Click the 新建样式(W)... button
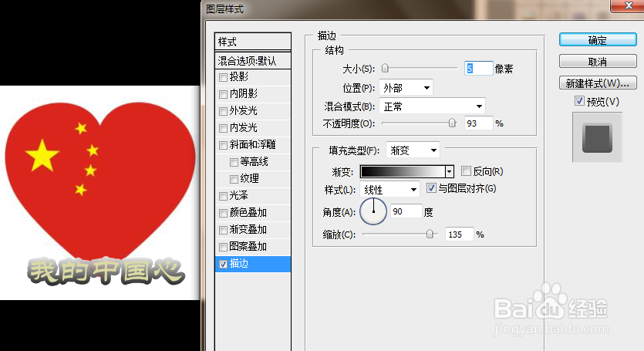Image resolution: width=644 pixels, height=351 pixels. point(598,83)
